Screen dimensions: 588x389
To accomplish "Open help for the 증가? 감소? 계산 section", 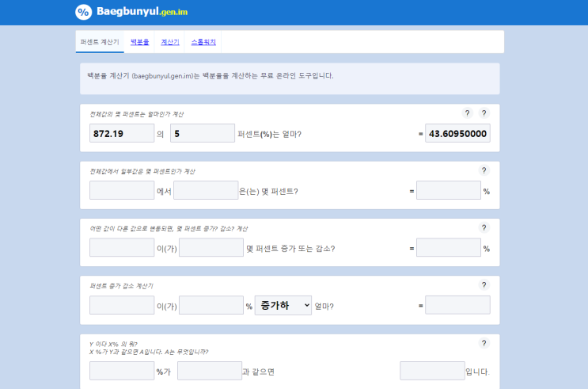I will click(x=484, y=227).
